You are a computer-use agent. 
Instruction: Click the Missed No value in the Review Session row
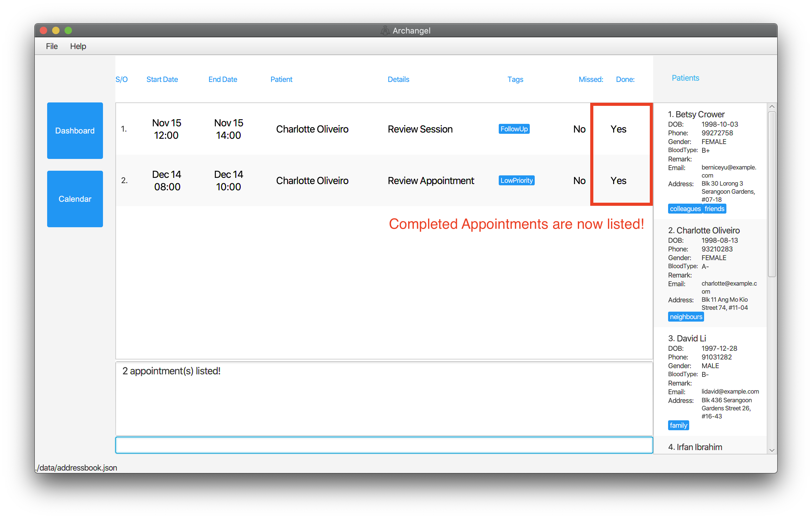point(579,129)
